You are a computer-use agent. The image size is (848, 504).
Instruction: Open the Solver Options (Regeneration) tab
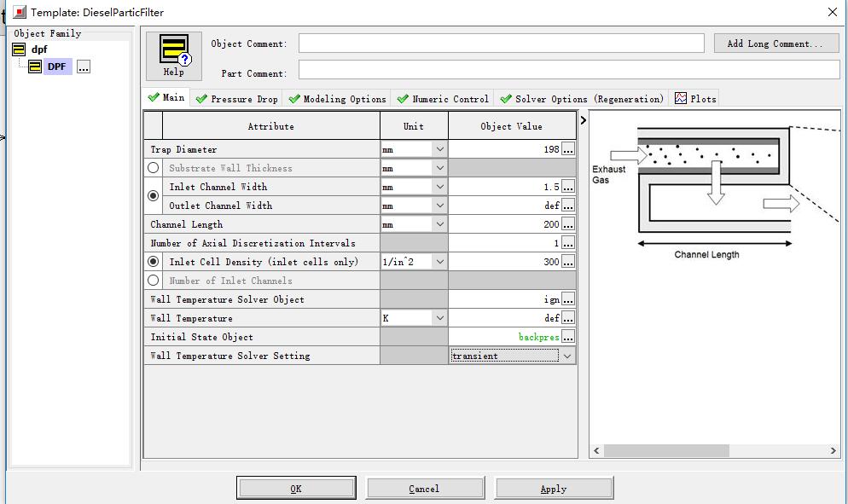click(582, 99)
